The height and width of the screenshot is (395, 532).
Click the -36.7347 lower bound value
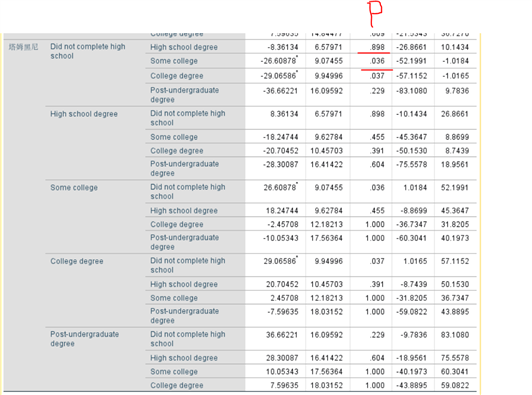[411, 224]
